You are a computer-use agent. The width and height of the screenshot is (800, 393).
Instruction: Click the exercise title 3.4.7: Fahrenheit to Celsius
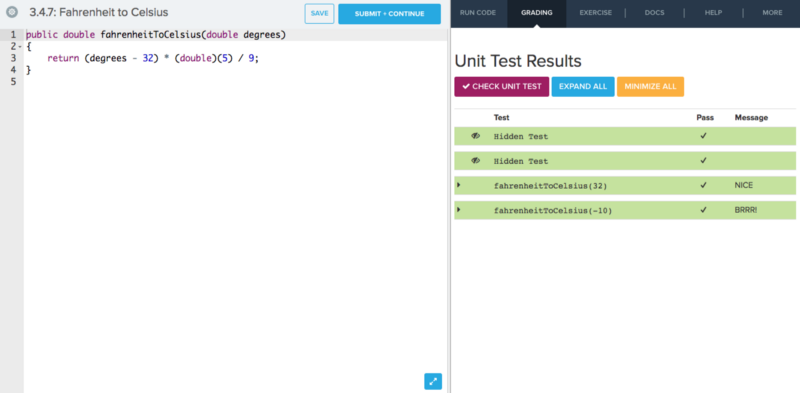point(99,12)
